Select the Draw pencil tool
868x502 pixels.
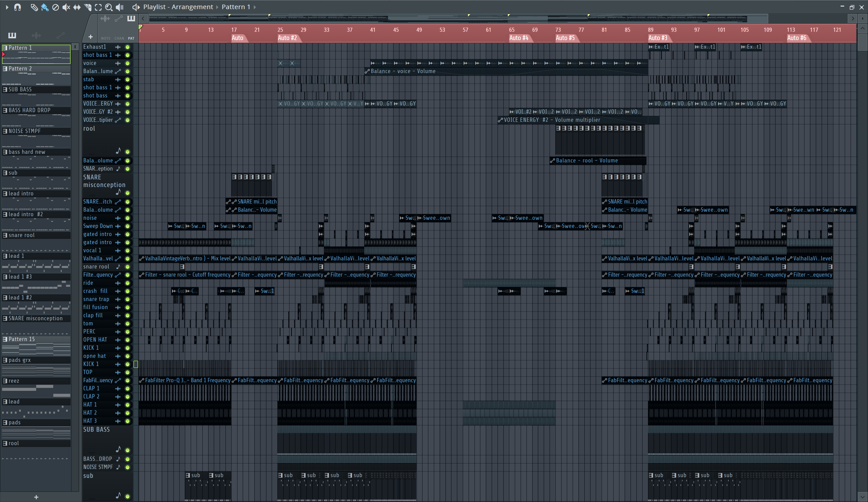34,7
